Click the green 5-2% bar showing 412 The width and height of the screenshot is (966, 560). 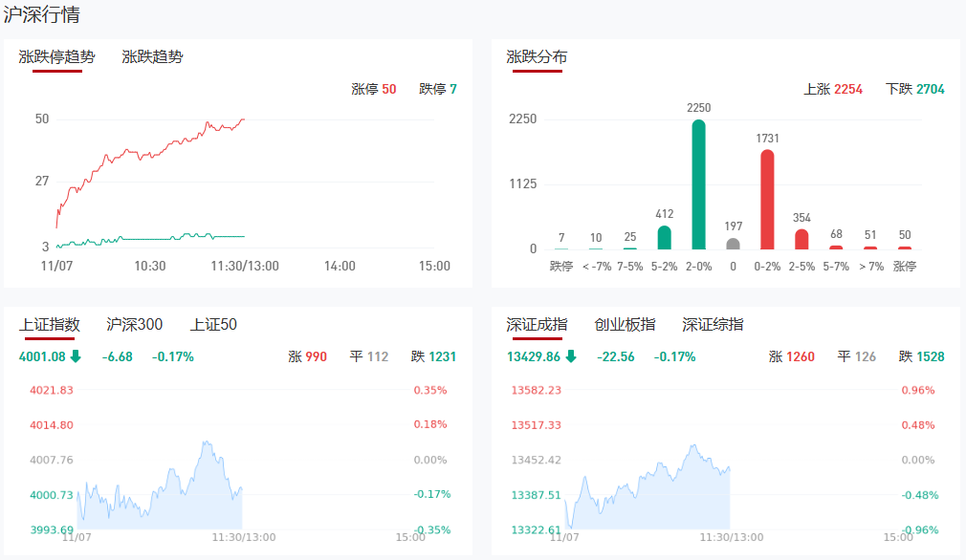[665, 237]
